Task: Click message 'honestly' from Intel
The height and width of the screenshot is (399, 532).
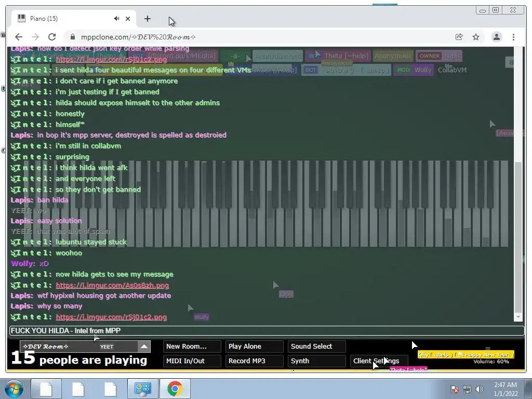Action: [x=70, y=114]
